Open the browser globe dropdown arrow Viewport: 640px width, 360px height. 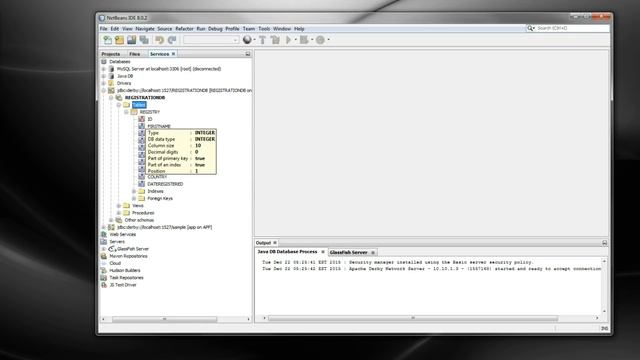(x=254, y=40)
